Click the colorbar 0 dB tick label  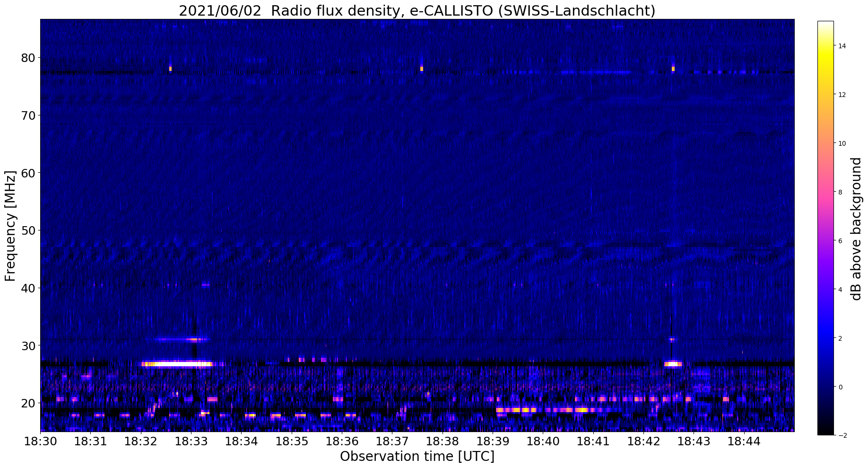point(840,387)
